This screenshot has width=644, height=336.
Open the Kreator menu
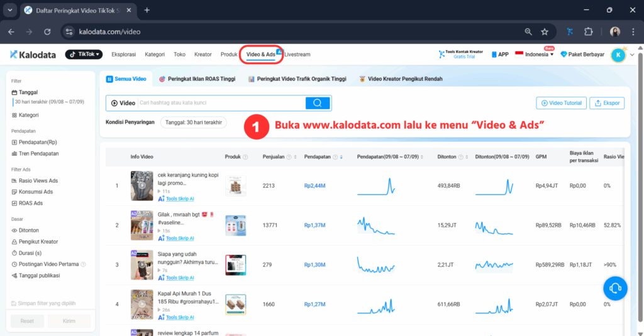tap(203, 55)
